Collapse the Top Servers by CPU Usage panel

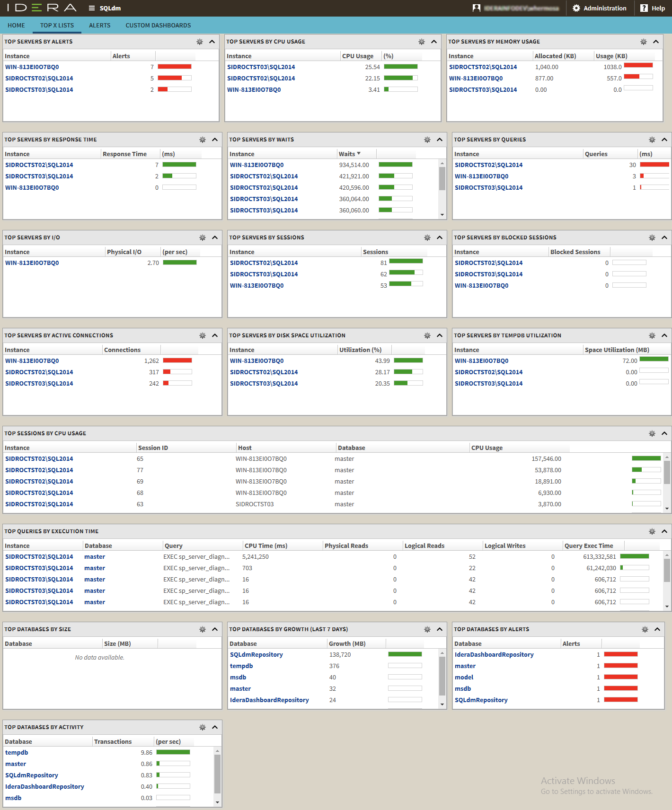434,42
